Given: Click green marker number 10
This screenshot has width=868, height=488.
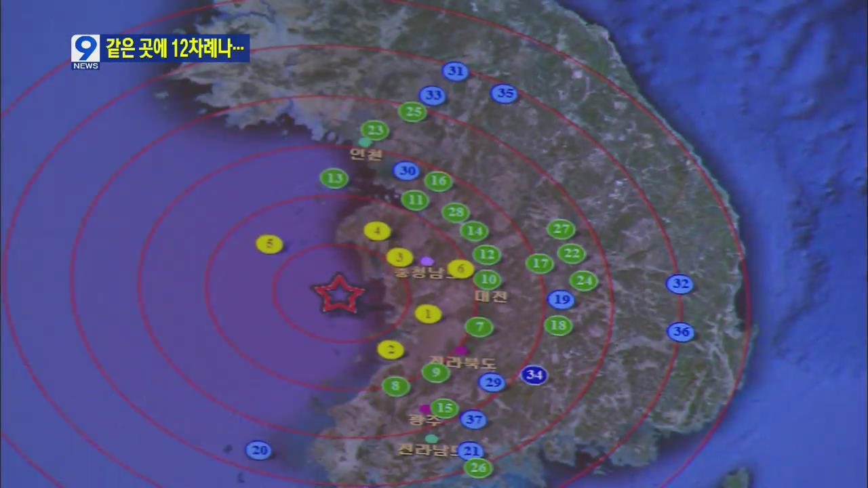Looking at the screenshot, I should click(x=487, y=279).
